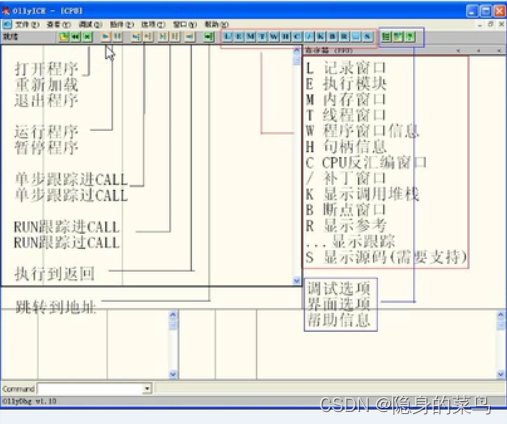Open debugging options toolbar icon
This screenshot has width=507, height=424.
pos(386,37)
